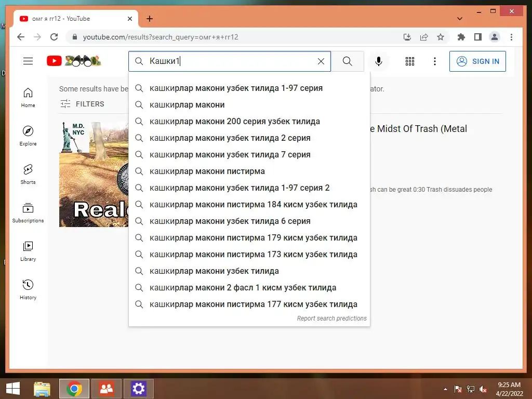Pick suggestion 'узбек тилида 7 серия'
This screenshot has width=532, height=399.
(x=249, y=155)
